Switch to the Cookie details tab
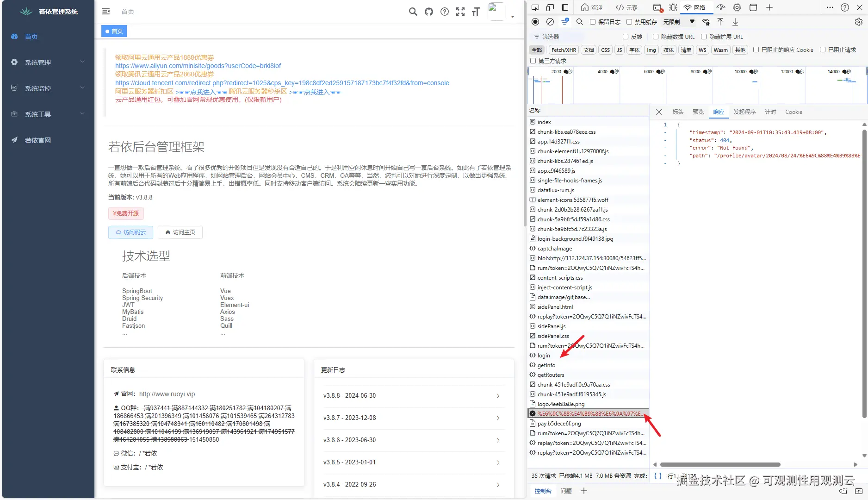868x500 pixels. (x=794, y=112)
